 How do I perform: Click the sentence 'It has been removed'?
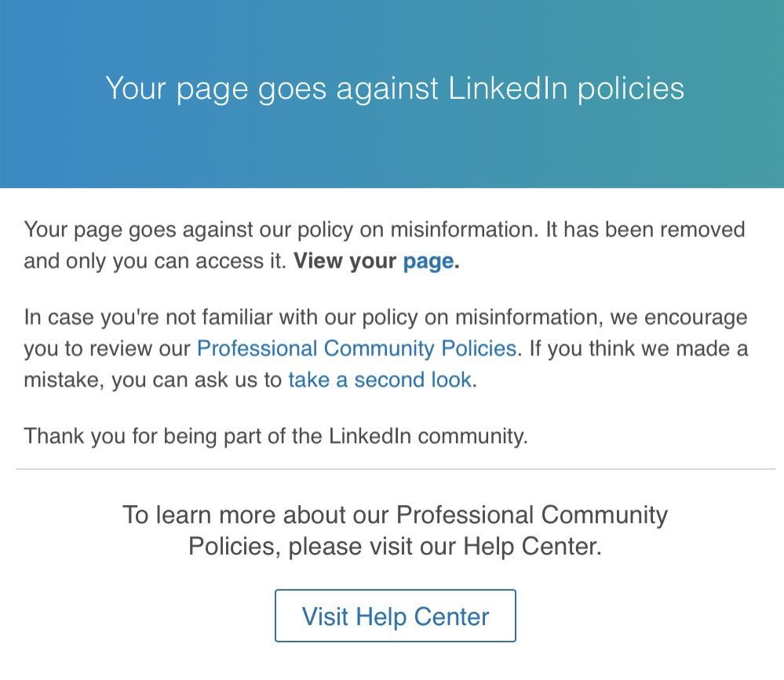pyautogui.click(x=645, y=230)
